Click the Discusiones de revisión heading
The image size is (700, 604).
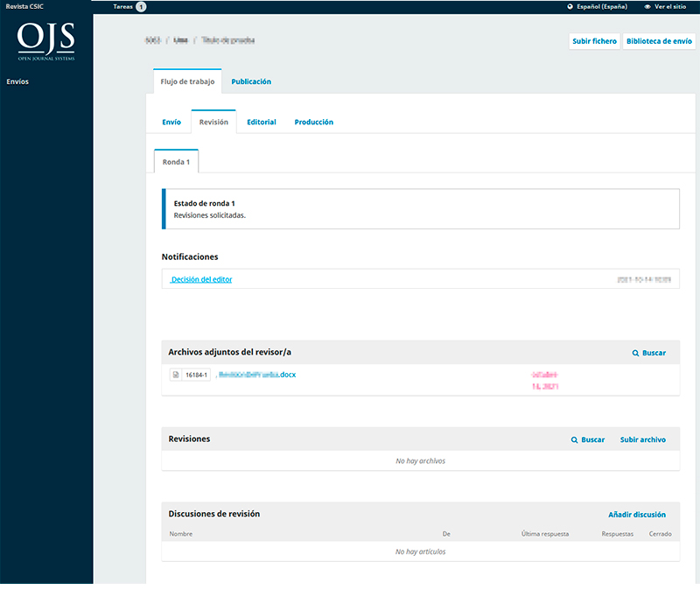[x=213, y=514]
